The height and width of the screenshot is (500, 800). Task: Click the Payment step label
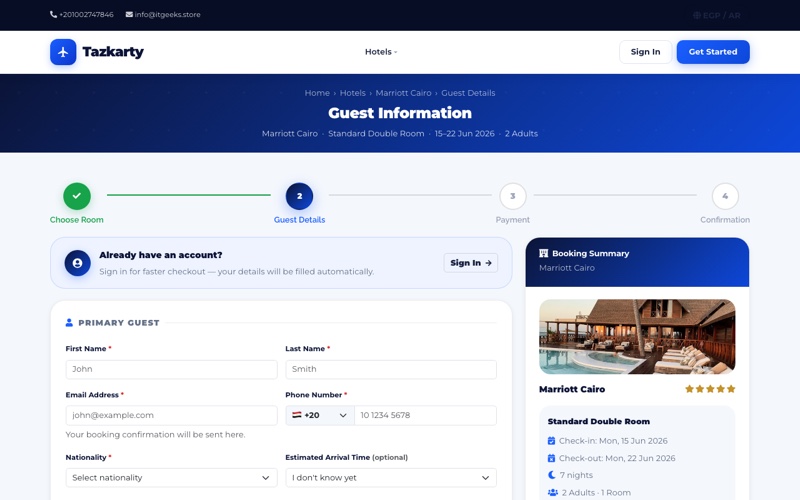[x=512, y=219]
